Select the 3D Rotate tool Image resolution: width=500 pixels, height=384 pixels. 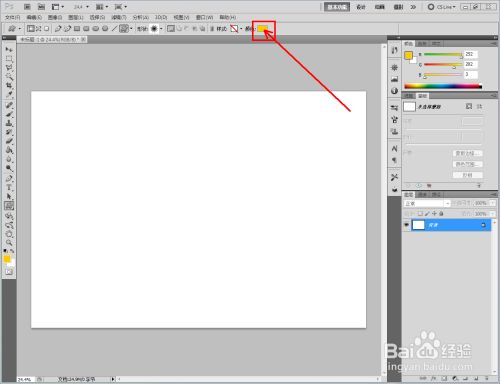coord(9,216)
